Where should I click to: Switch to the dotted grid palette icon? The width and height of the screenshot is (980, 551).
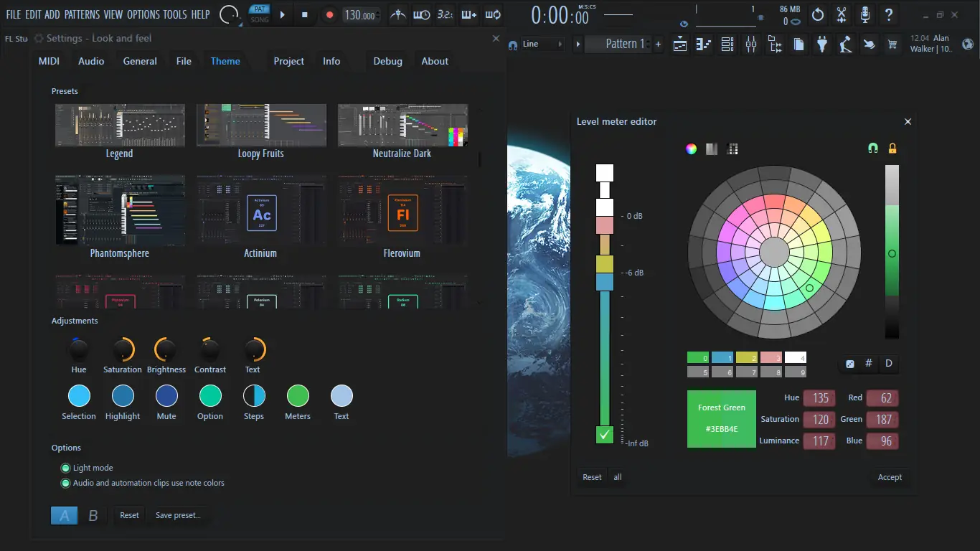pyautogui.click(x=732, y=149)
